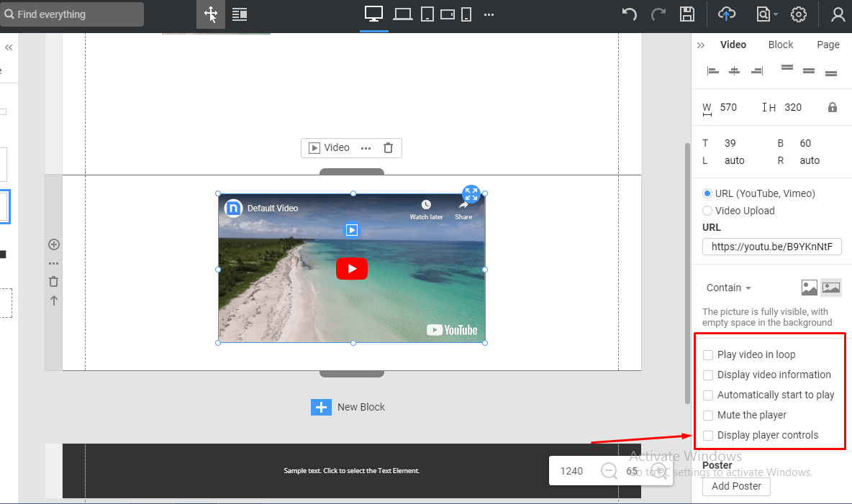Click the Add Poster button

click(735, 486)
